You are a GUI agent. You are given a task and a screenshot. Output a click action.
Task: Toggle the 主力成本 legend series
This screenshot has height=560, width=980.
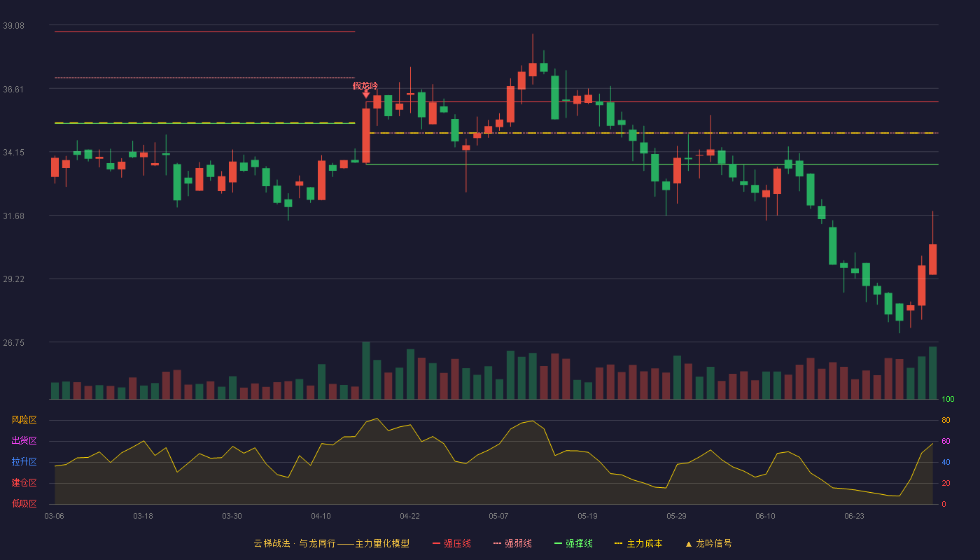tap(638, 543)
